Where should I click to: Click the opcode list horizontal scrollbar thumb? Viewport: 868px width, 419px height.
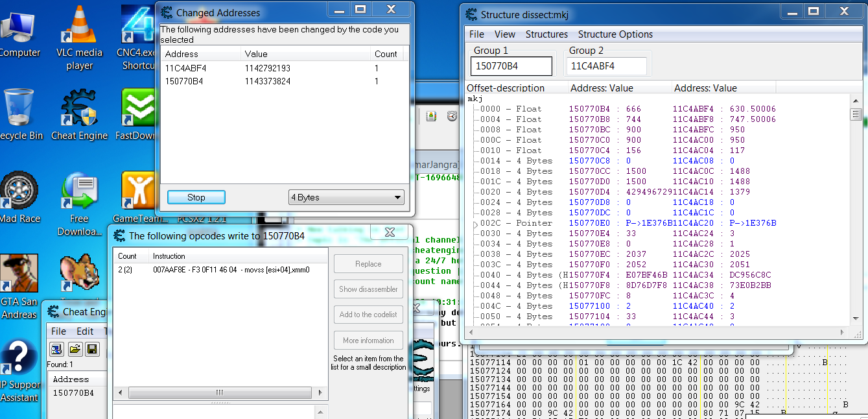(219, 393)
